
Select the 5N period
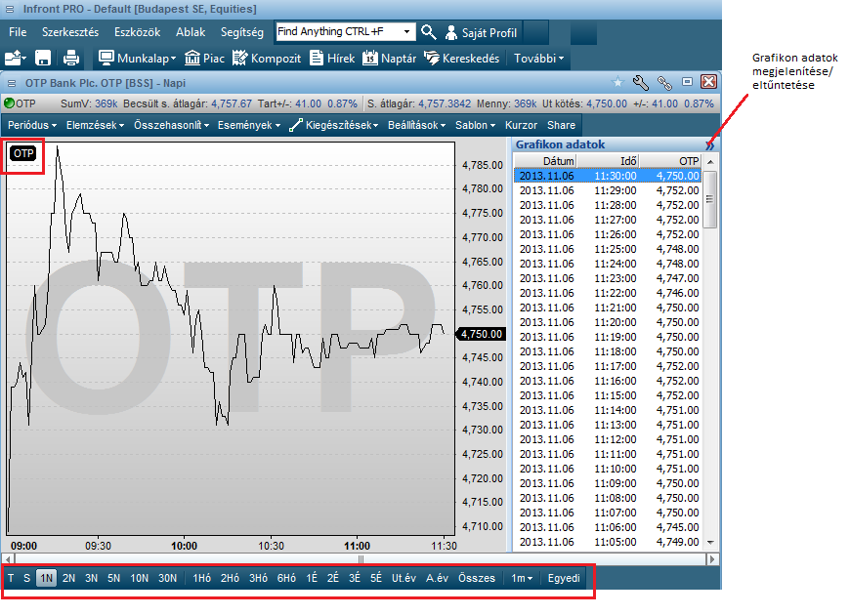(x=114, y=578)
